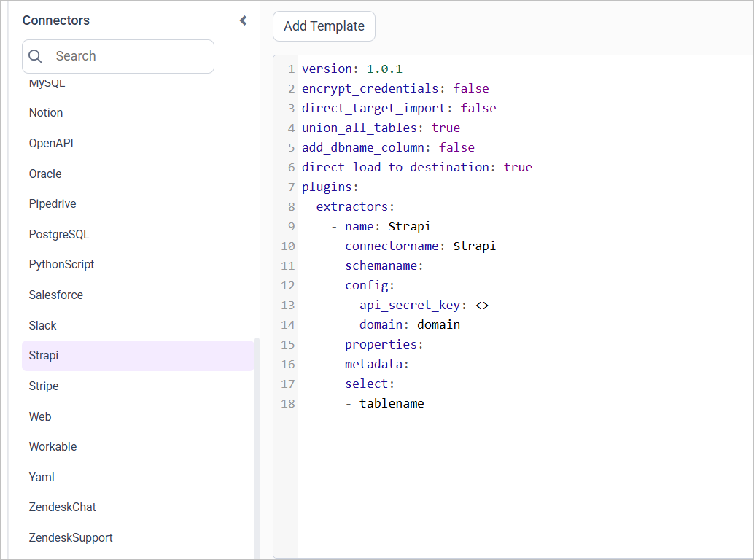
Task: Select the OpenAPI connector
Action: [x=51, y=143]
